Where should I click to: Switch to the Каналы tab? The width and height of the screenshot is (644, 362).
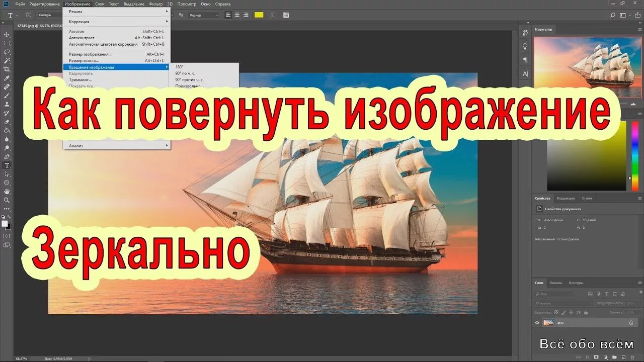556,283
